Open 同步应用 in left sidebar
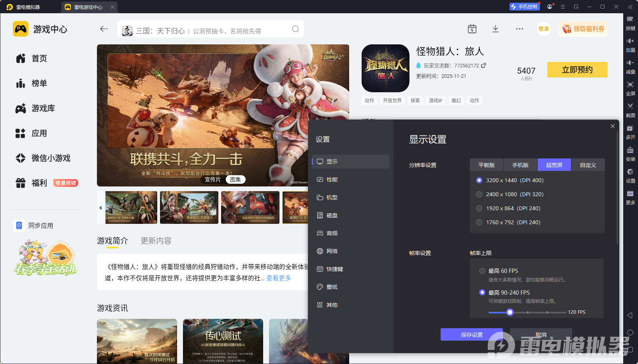Screen dimensions: 638x364 click(33, 225)
